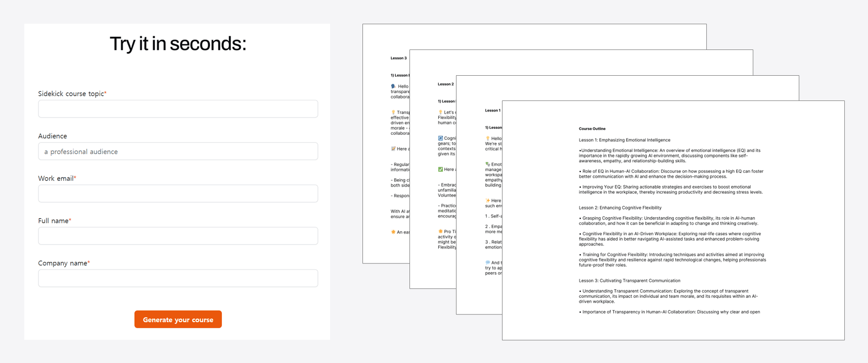Screen dimensions: 868x363
Task: Click the blue refresh arrows emoji on Lesson 2 page
Action: point(440,138)
